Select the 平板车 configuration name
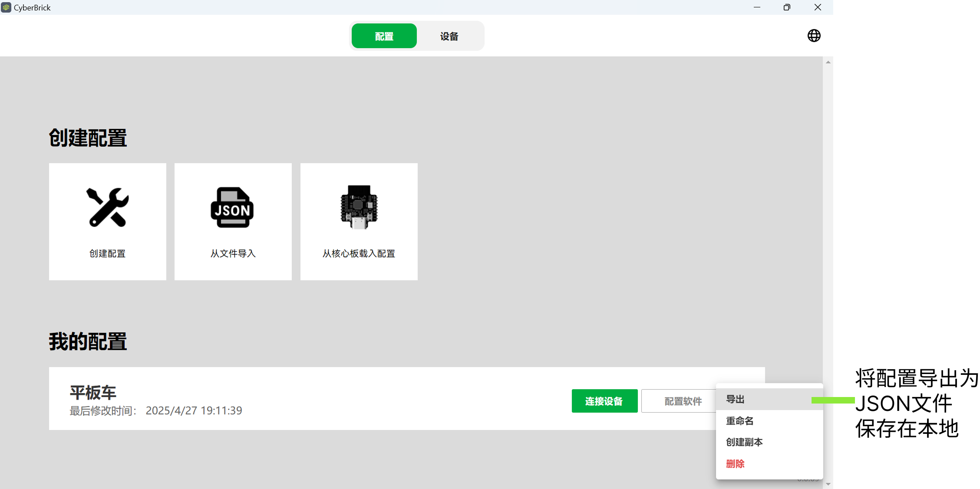980x489 pixels. tap(93, 393)
